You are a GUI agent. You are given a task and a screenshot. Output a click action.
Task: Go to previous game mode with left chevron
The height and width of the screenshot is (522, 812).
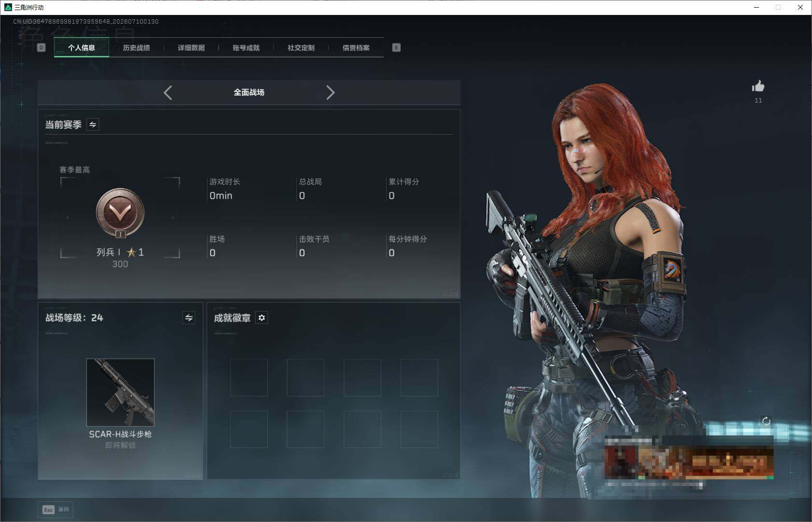pyautogui.click(x=168, y=93)
